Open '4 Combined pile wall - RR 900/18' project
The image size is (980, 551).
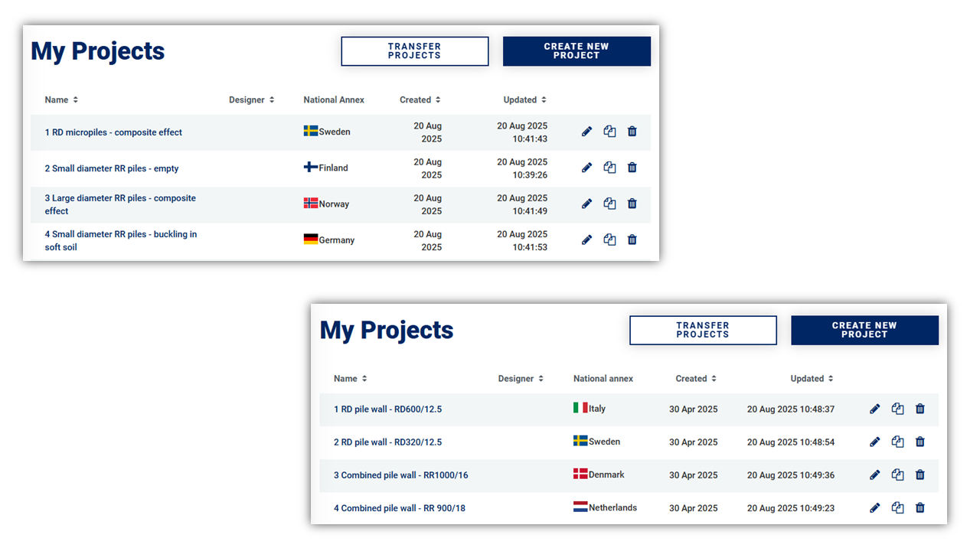(x=400, y=508)
